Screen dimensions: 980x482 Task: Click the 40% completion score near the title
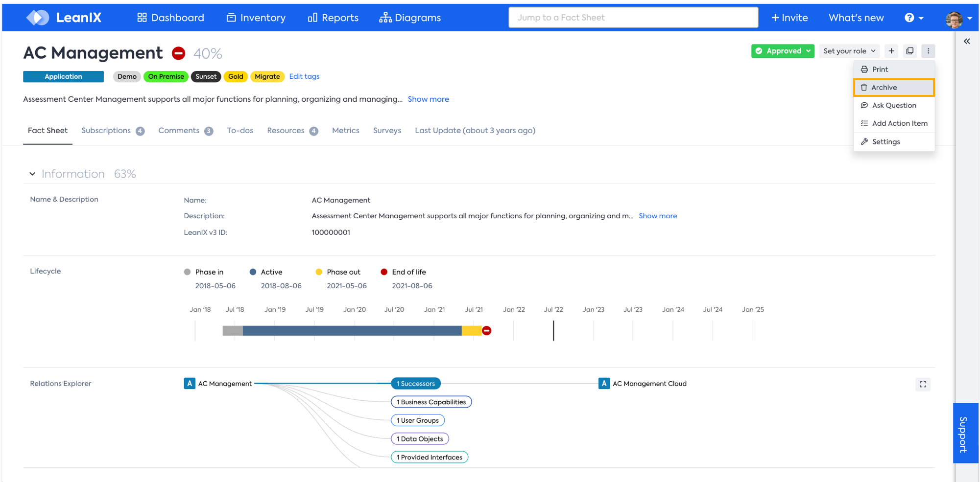[208, 53]
